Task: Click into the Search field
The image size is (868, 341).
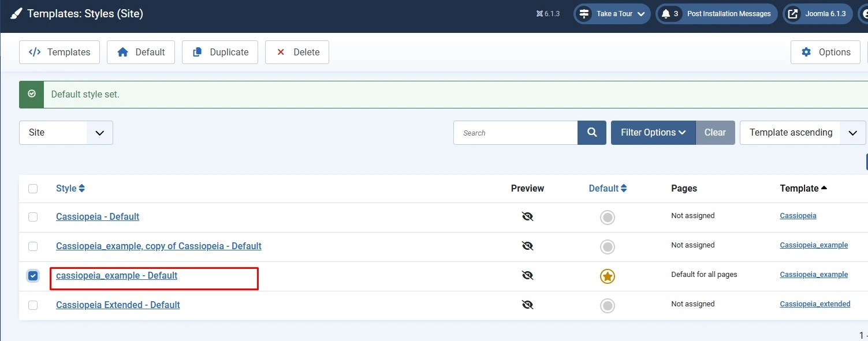Action: [x=515, y=133]
